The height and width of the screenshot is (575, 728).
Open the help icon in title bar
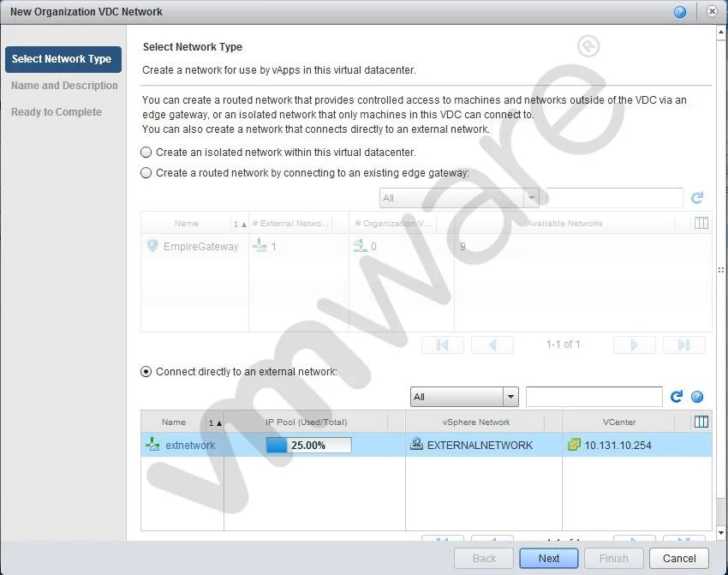(x=680, y=12)
